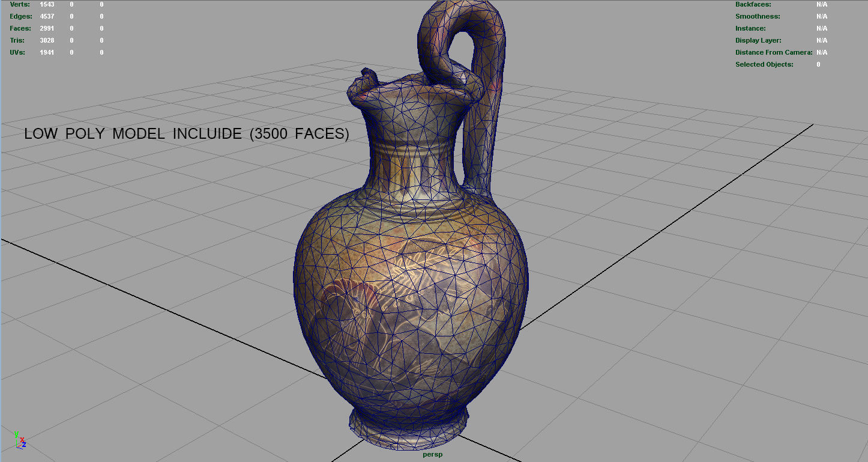Click the persp camera name label
The width and height of the screenshot is (868, 462).
tap(432, 454)
